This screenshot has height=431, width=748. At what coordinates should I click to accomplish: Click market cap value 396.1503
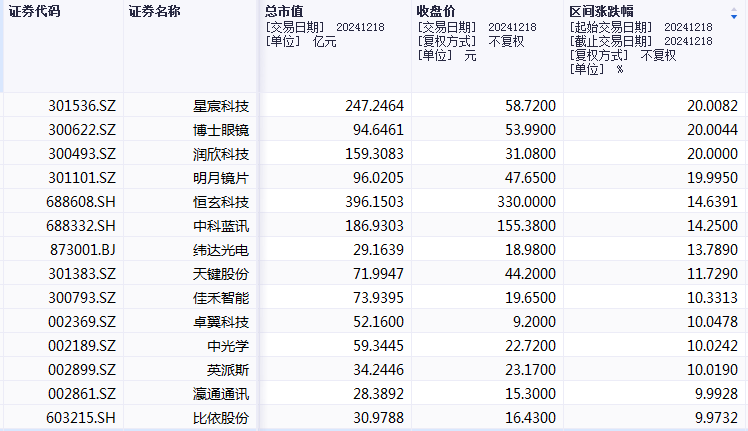click(374, 202)
